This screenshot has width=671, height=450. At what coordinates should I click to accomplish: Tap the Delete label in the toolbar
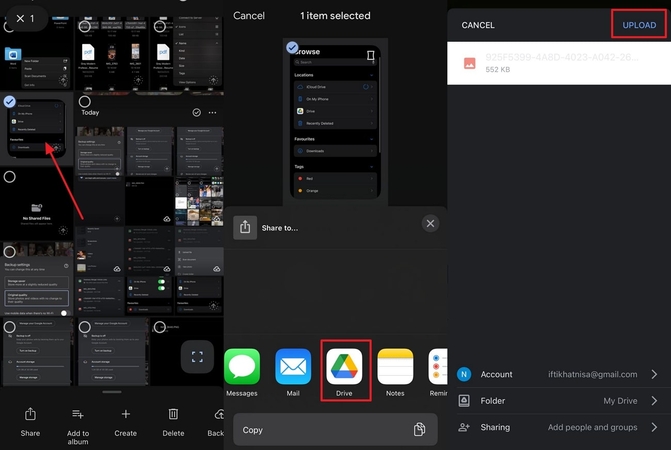click(173, 433)
